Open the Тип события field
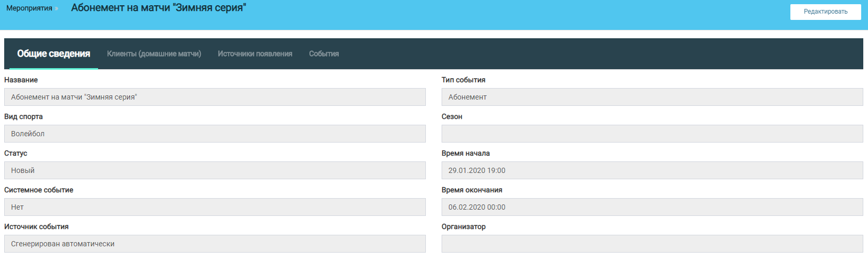868x261 pixels. (652, 97)
